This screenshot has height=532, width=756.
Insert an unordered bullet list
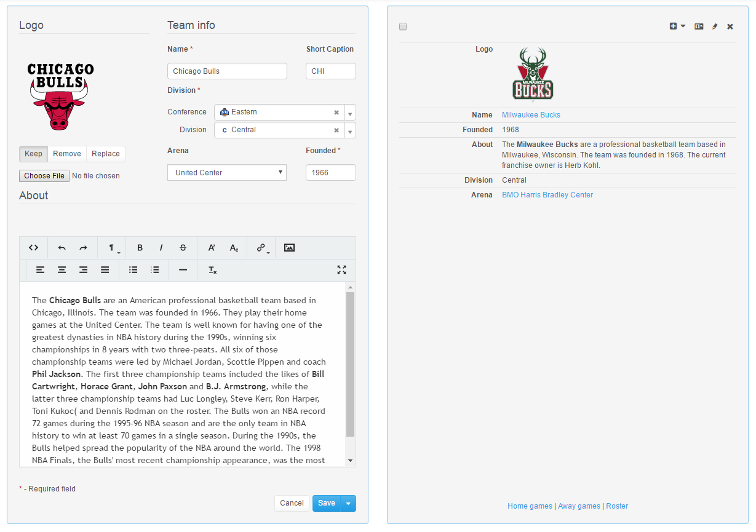coord(133,270)
